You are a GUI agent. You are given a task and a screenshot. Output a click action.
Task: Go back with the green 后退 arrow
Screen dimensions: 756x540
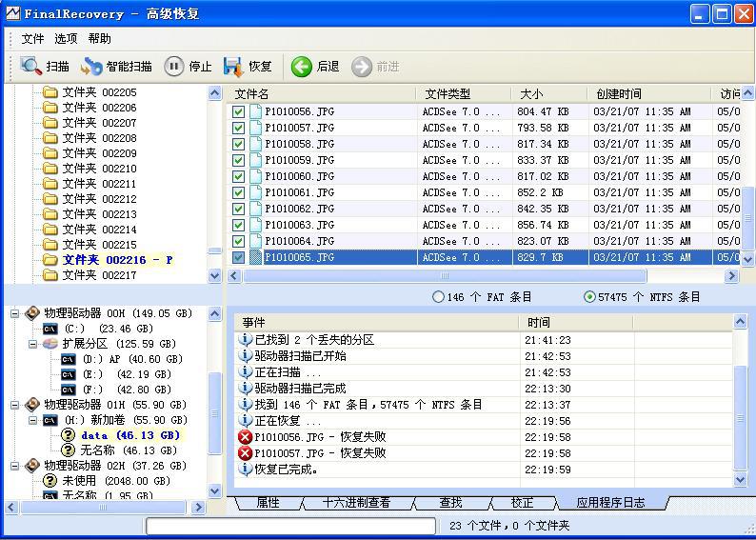tap(302, 66)
